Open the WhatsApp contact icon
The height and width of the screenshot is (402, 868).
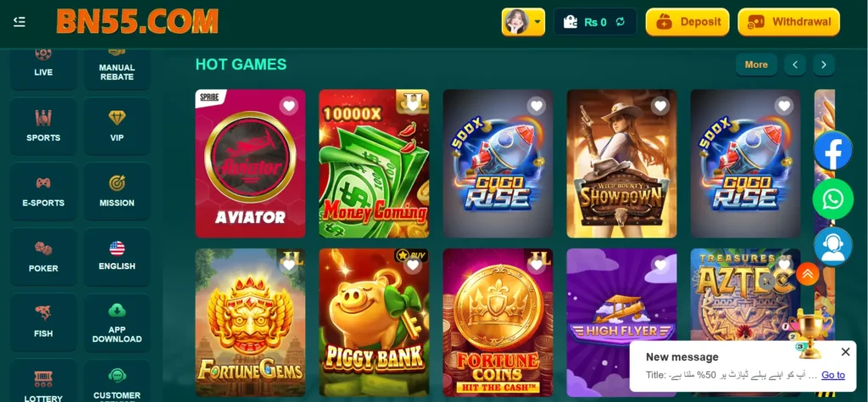[832, 198]
